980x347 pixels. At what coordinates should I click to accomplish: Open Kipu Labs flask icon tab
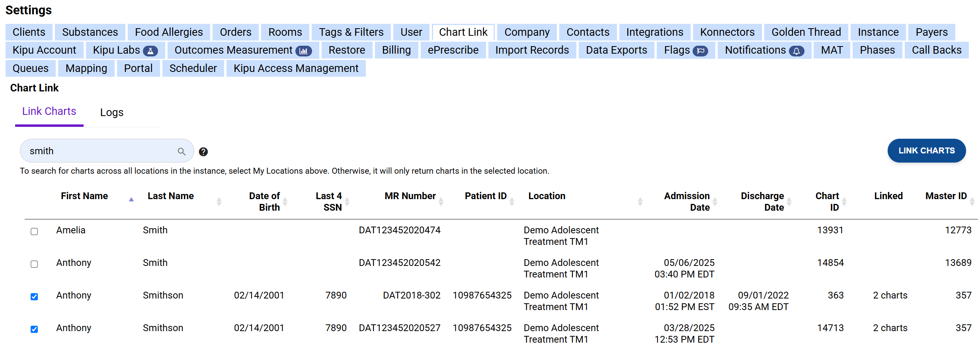(150, 51)
